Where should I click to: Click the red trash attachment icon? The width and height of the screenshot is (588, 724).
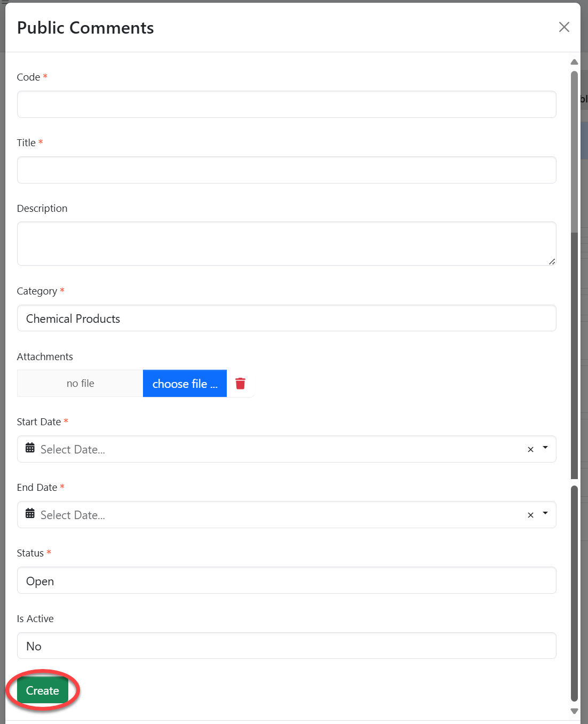[x=240, y=384]
